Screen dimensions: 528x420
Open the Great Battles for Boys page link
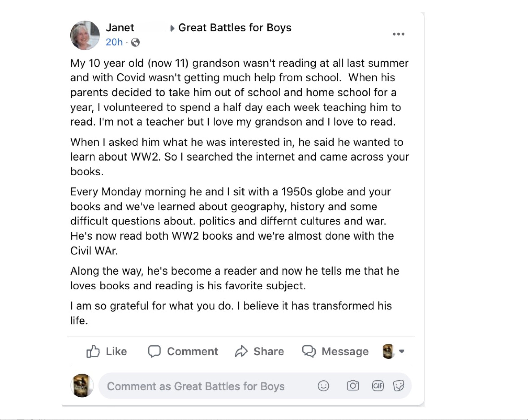click(235, 28)
